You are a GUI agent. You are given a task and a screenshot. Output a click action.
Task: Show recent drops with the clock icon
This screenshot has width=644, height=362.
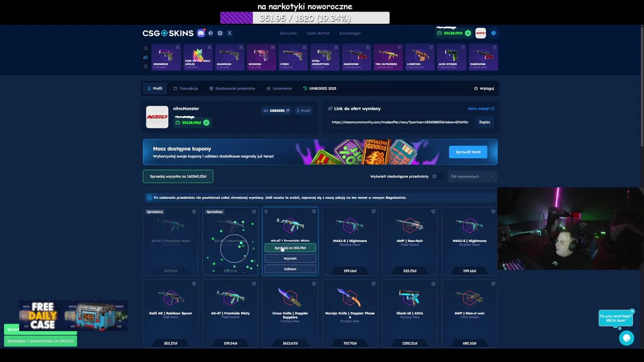point(145,48)
